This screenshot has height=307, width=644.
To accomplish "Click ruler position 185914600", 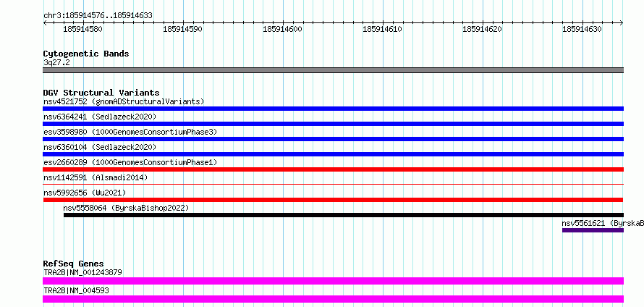I will coord(283,29).
